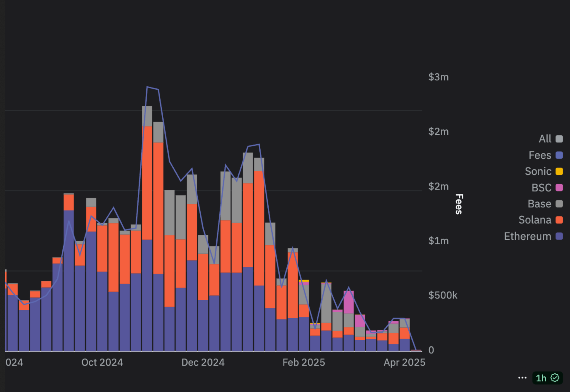570x392 pixels.
Task: Click the Feb 2025 x-axis label
Action: click(x=304, y=362)
